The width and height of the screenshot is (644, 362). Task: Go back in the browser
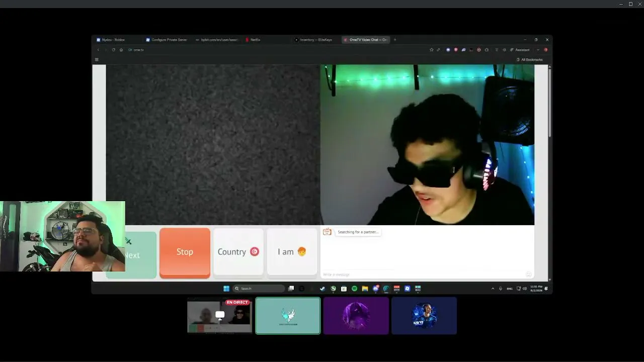click(98, 50)
